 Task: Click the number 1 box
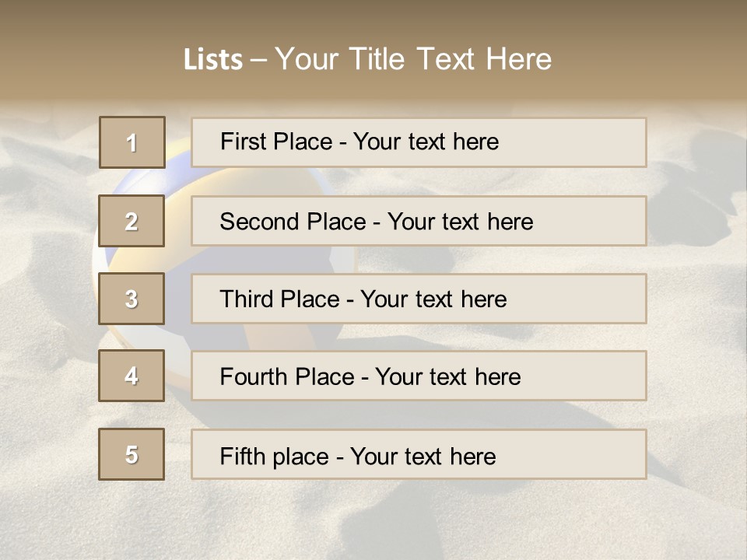pos(132,142)
